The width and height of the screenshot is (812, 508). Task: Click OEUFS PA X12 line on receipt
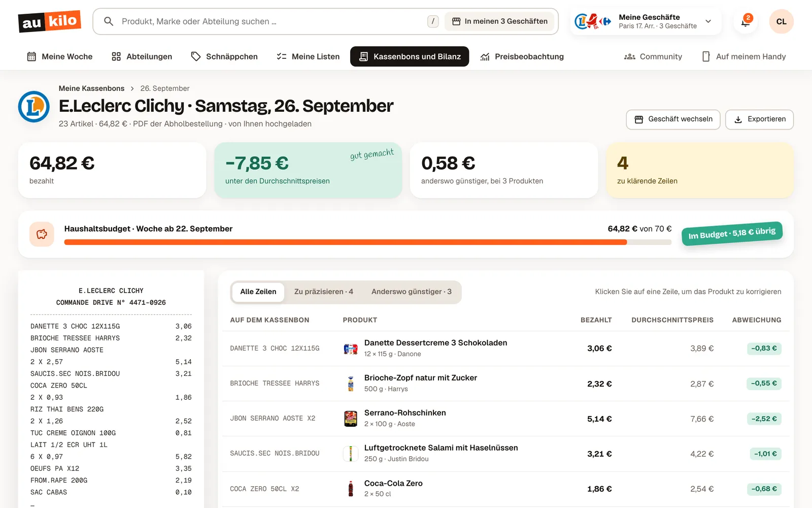(111, 468)
